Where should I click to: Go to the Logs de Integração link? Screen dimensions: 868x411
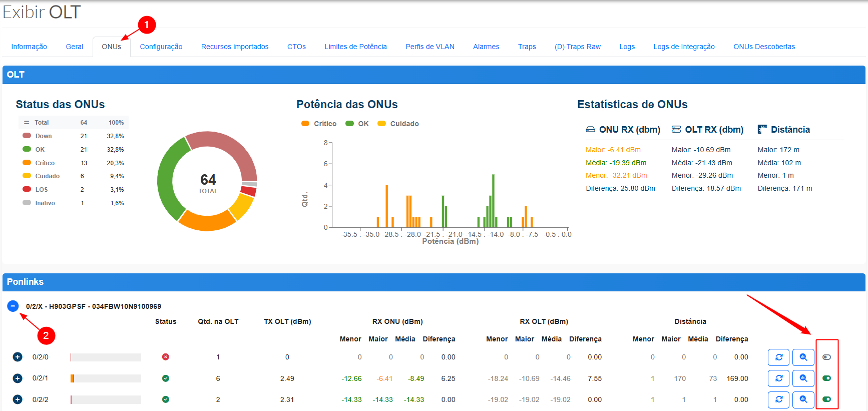point(684,47)
